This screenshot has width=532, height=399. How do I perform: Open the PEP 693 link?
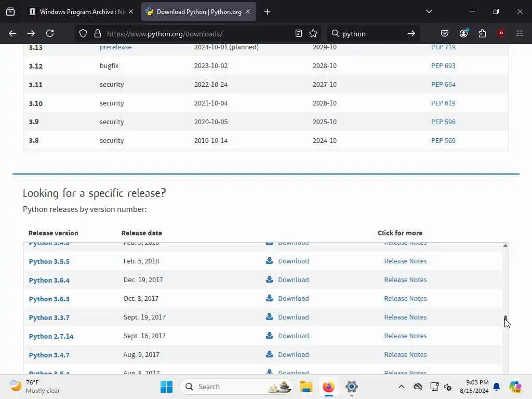443,66
